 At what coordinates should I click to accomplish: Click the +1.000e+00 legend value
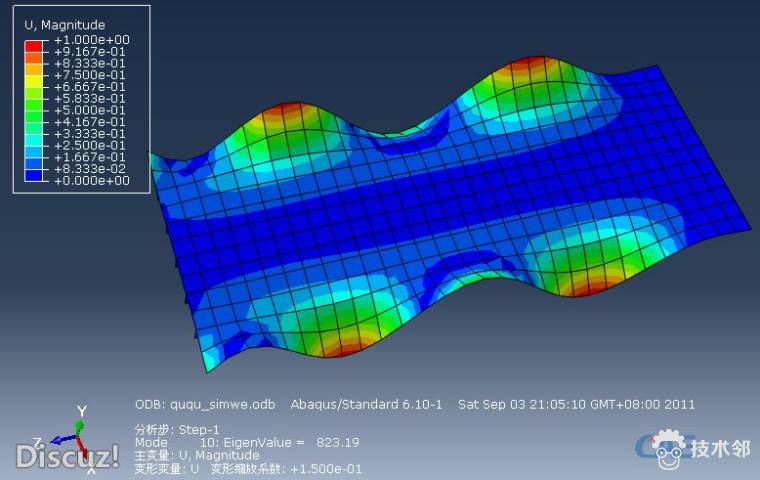pos(91,40)
